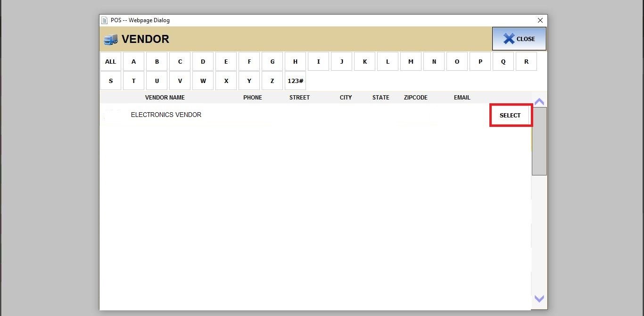Viewport: 644px width, 316px height.
Task: Filter vendors by letter V
Action: (x=180, y=81)
